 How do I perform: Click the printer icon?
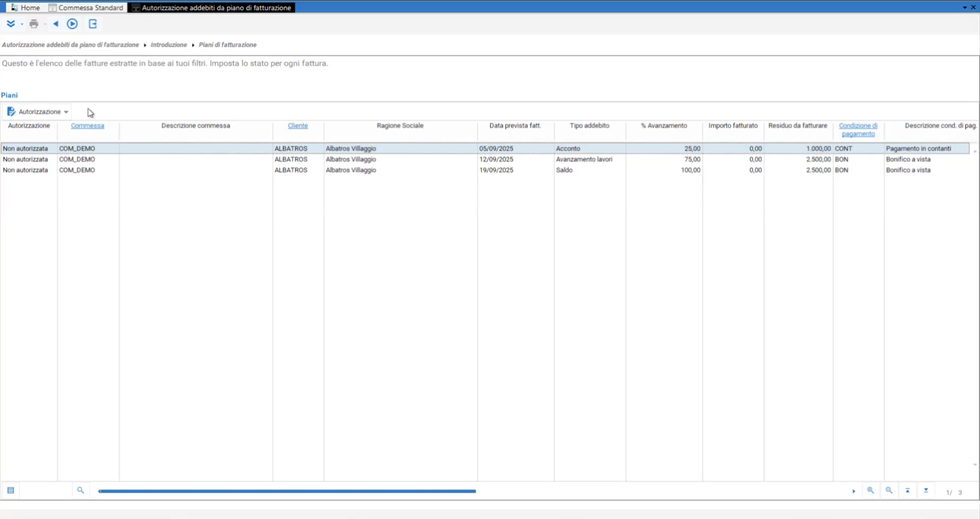point(34,24)
